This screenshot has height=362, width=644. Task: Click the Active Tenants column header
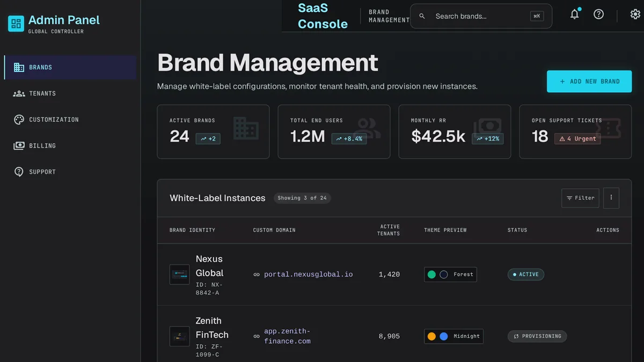click(390, 230)
